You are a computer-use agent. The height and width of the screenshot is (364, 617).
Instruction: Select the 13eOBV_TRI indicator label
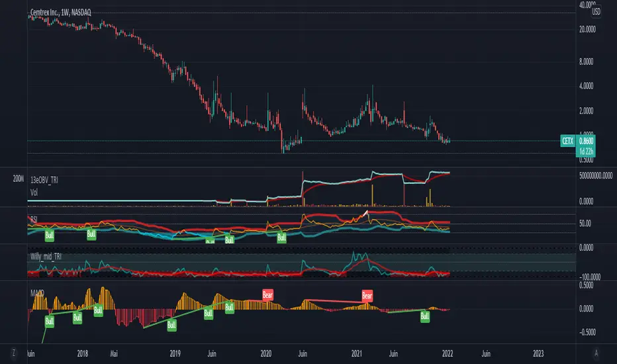(44, 180)
